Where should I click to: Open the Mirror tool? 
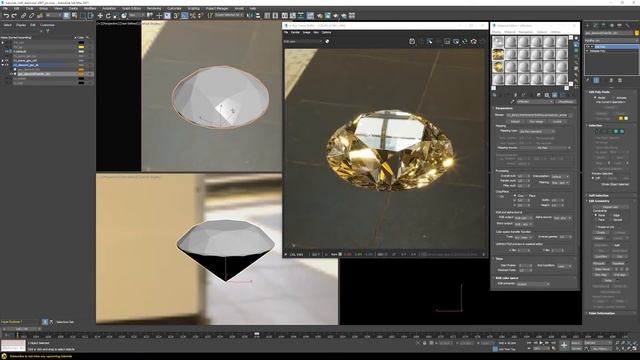[x=250, y=16]
